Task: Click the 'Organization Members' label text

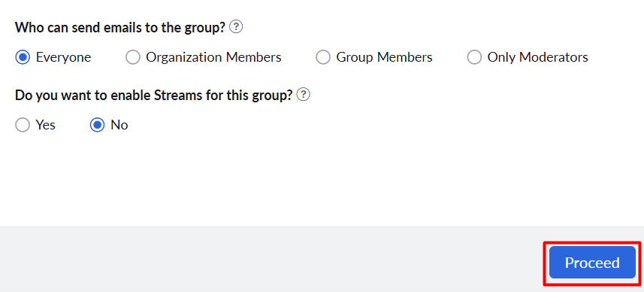Action: point(213,57)
